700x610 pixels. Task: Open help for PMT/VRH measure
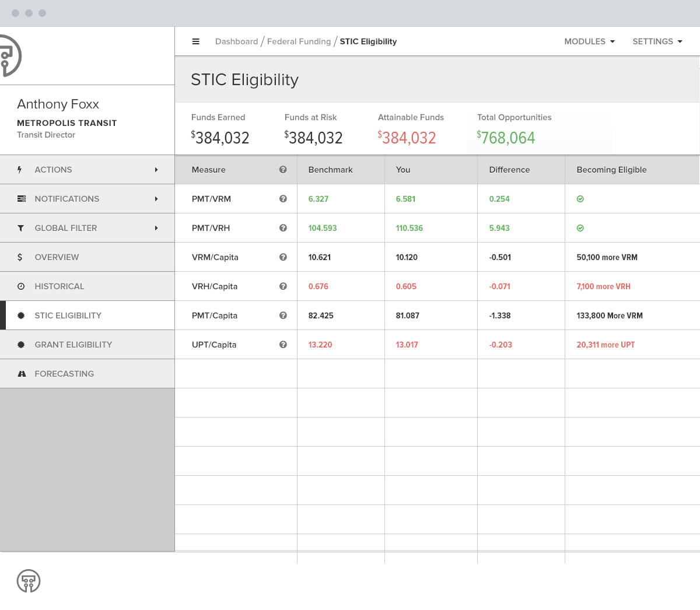click(x=283, y=228)
